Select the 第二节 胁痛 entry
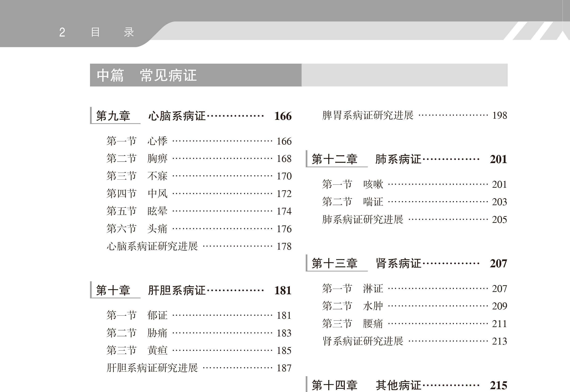570x392 pixels. [157, 333]
